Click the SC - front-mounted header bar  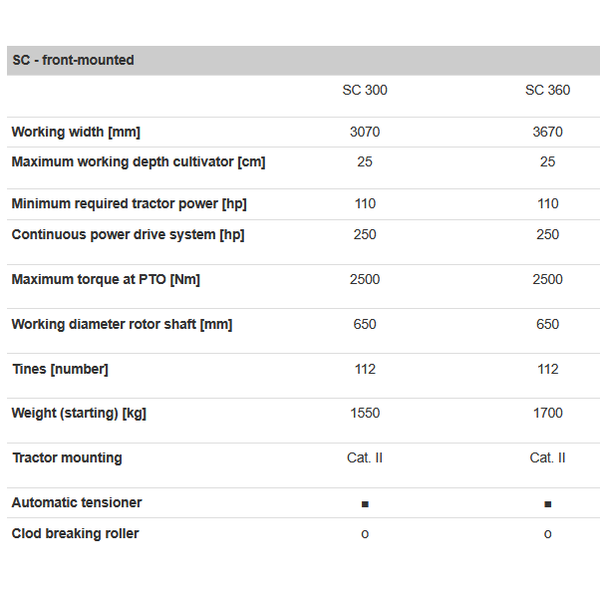pyautogui.click(x=300, y=60)
